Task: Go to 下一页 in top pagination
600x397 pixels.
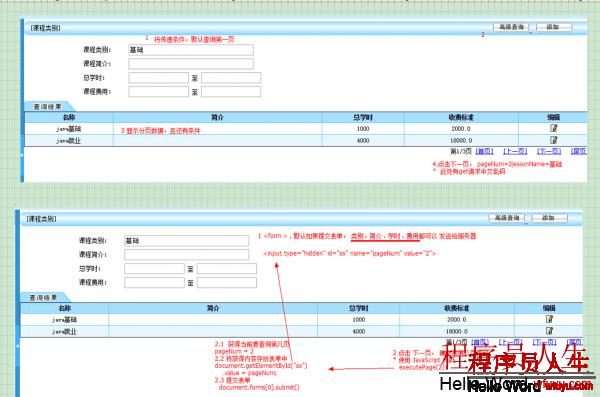Action: pos(549,152)
